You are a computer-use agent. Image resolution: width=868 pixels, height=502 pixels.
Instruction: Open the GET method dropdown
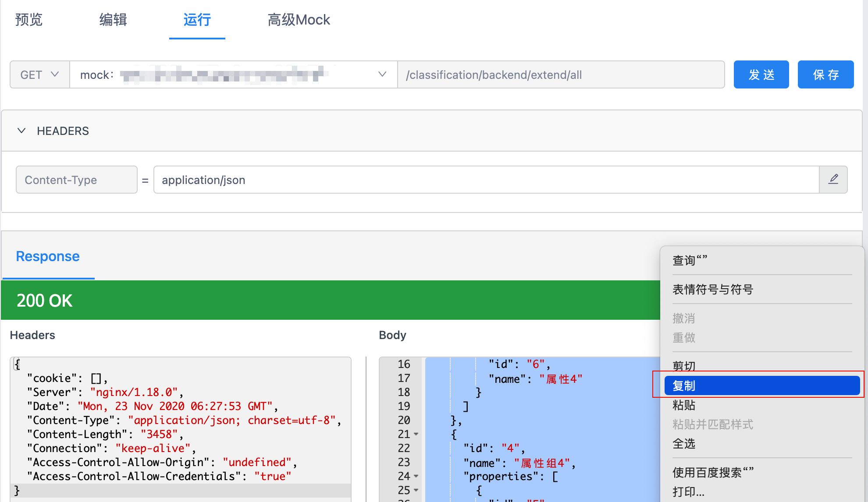pyautogui.click(x=39, y=75)
